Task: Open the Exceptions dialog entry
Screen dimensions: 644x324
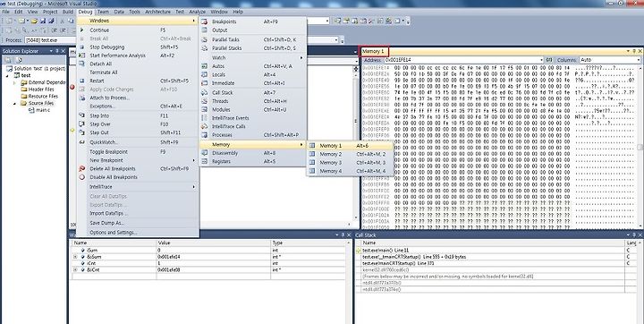Action: tap(138, 107)
